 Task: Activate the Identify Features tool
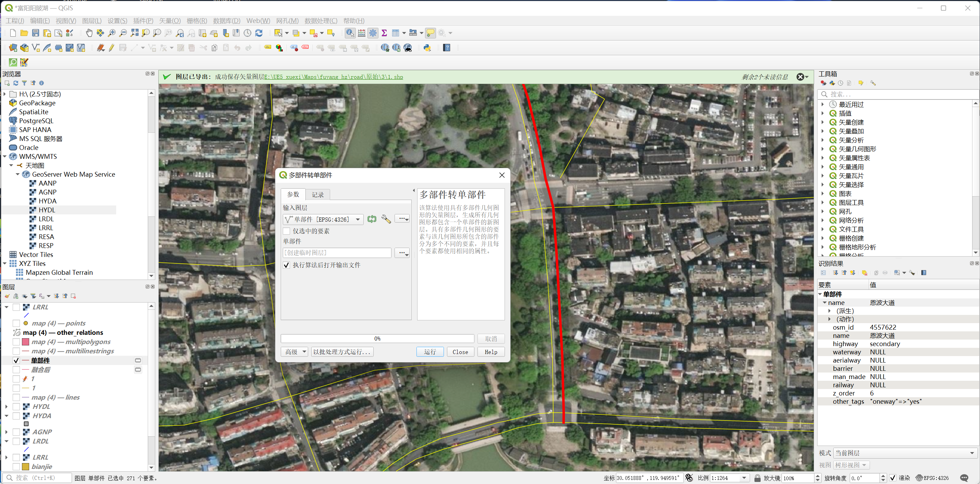click(x=350, y=33)
